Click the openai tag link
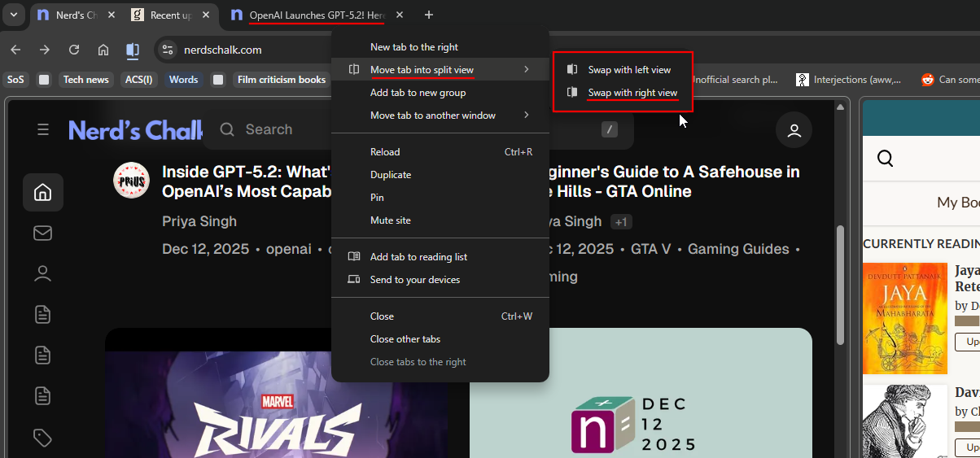 pyautogui.click(x=289, y=249)
